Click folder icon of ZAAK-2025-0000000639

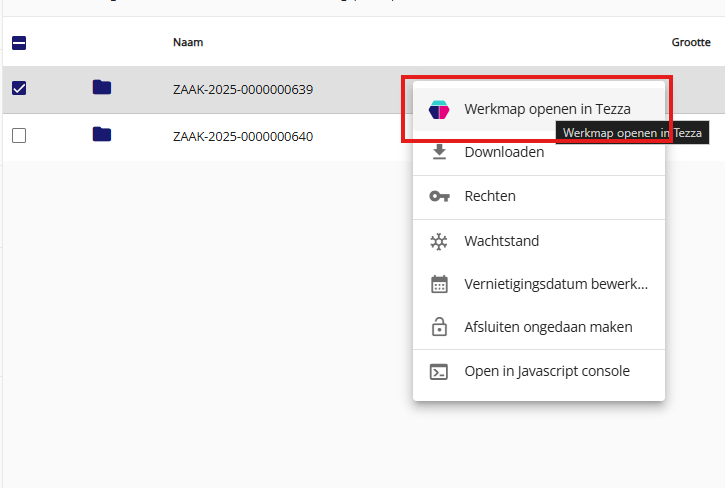[x=101, y=88]
